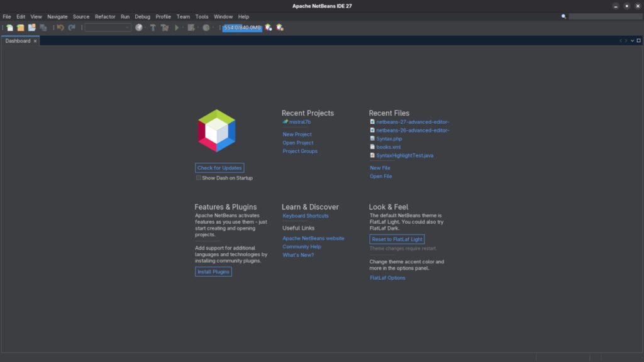Enable Show Dash on Startup
This screenshot has height=362, width=644.
198,178
